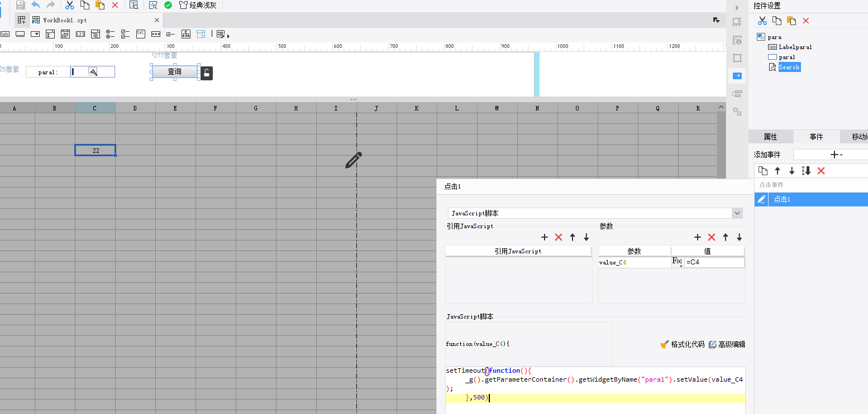The height and width of the screenshot is (414, 868).
Task: Click the Cut scissors icon in the main toolbar
Action: coord(70,5)
